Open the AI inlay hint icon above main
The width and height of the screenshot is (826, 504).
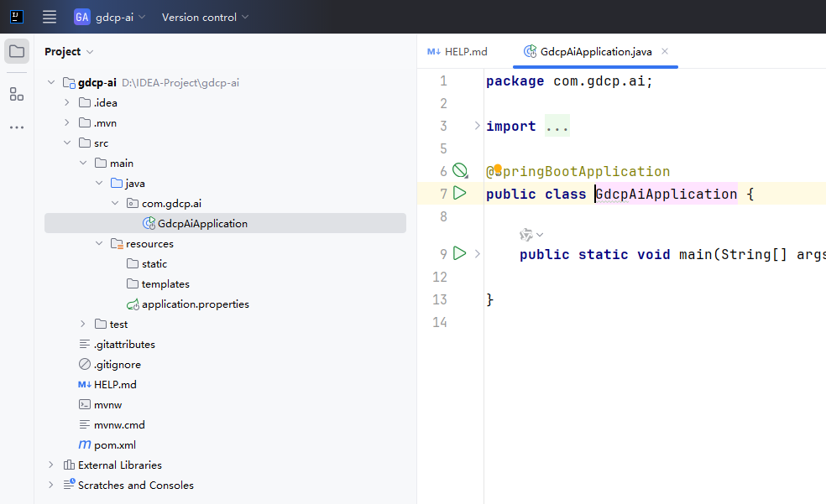point(525,235)
